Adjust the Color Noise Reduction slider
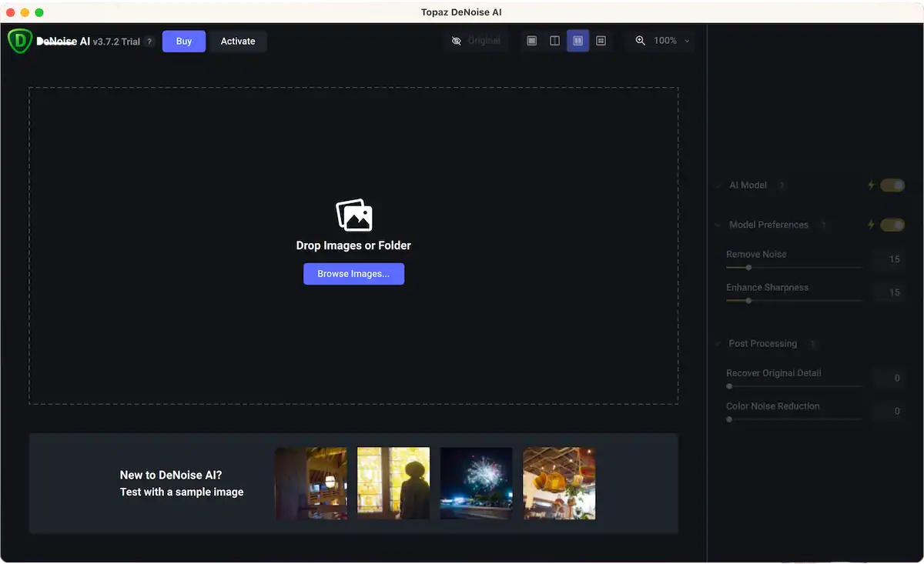Image resolution: width=924 pixels, height=564 pixels. click(x=794, y=419)
